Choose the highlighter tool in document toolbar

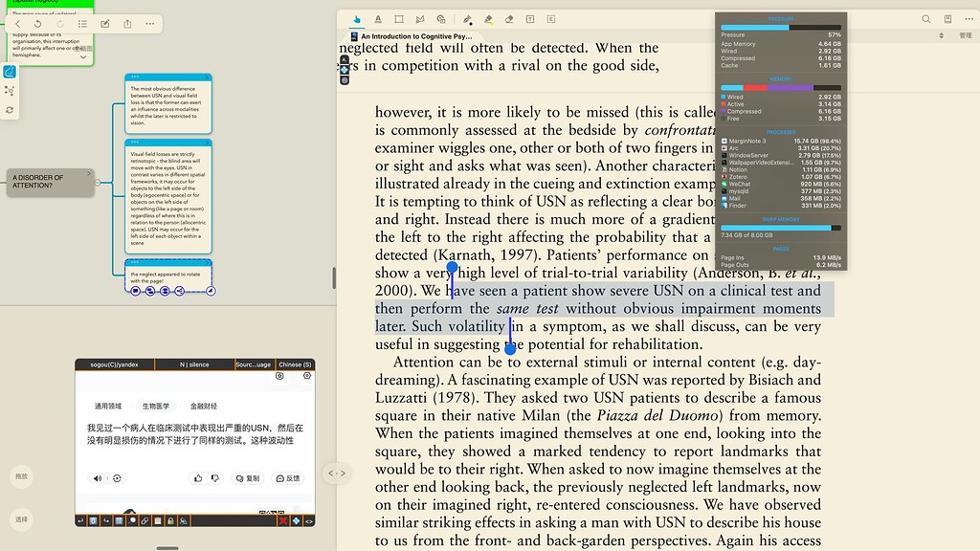click(x=488, y=19)
